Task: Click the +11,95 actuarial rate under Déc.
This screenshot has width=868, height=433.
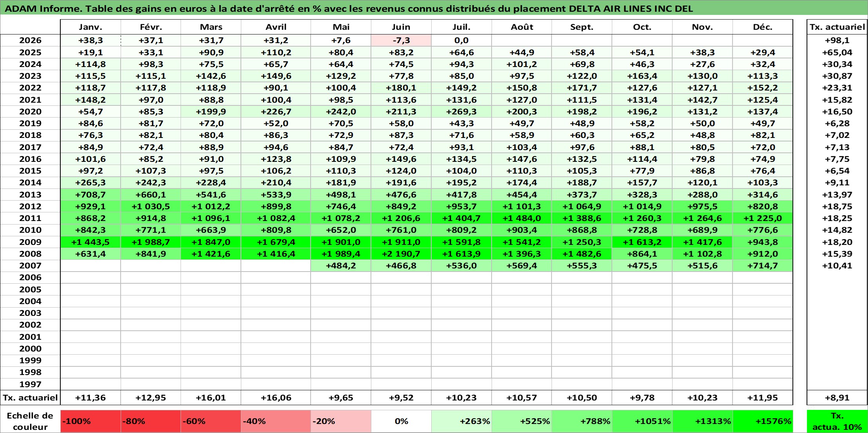Action: click(763, 398)
